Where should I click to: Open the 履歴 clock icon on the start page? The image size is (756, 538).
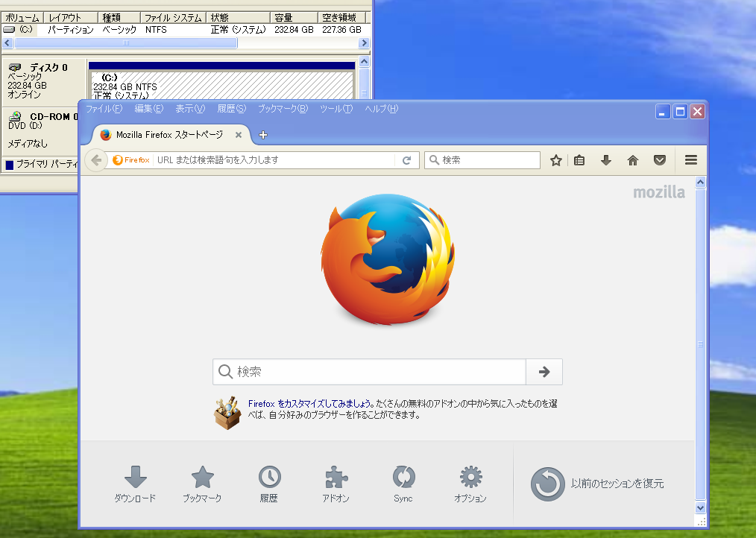pyautogui.click(x=269, y=477)
